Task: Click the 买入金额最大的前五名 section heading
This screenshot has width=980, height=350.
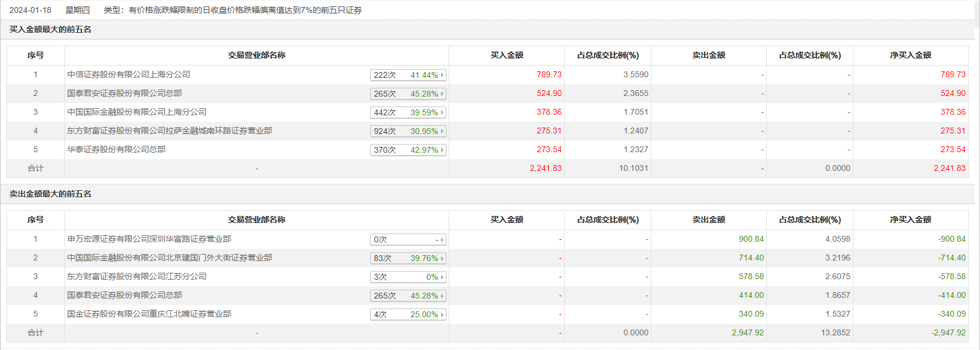Action: point(50,29)
